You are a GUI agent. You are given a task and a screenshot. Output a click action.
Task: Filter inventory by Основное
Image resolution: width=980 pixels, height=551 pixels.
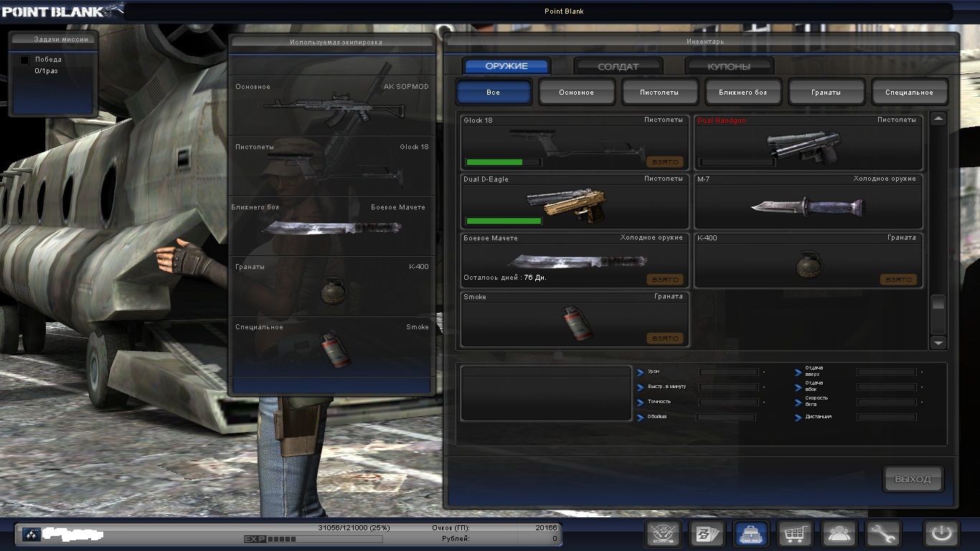tap(577, 93)
